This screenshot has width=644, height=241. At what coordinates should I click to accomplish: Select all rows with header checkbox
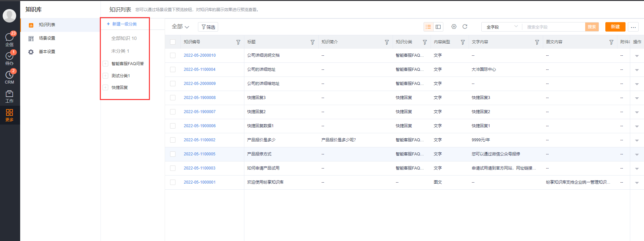point(173,42)
